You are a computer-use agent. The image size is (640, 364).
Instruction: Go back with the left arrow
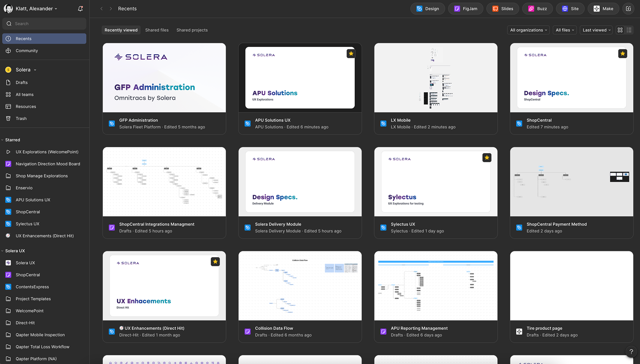tap(102, 9)
